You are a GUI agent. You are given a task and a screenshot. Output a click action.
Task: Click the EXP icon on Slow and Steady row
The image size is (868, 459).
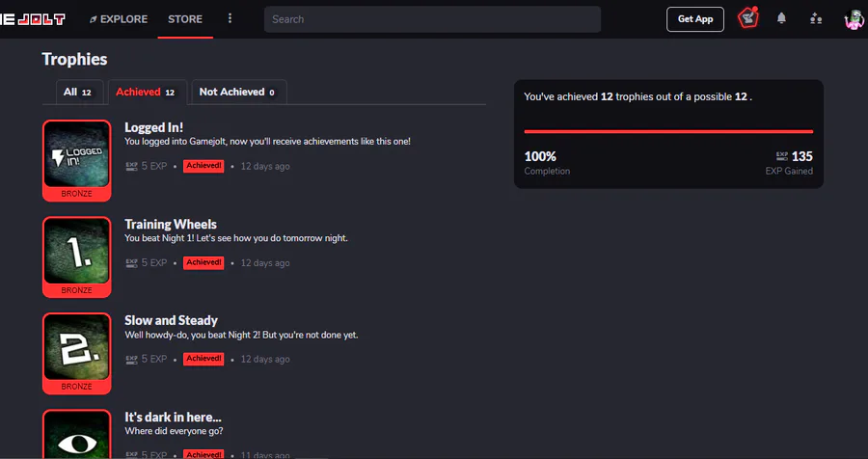coord(131,359)
